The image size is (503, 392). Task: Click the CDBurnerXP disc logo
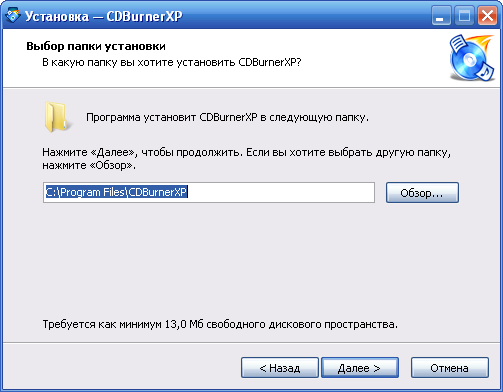coord(472,58)
